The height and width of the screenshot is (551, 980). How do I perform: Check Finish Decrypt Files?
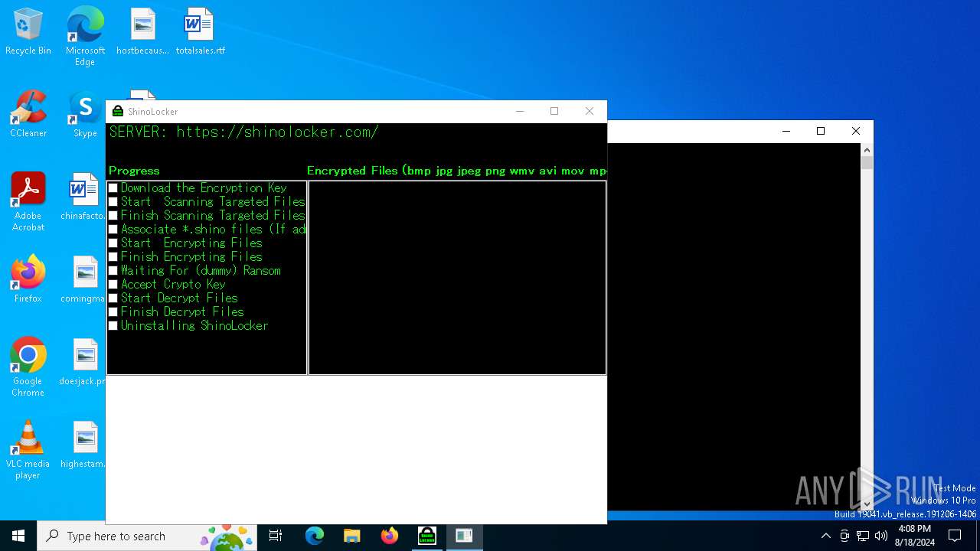coord(113,312)
